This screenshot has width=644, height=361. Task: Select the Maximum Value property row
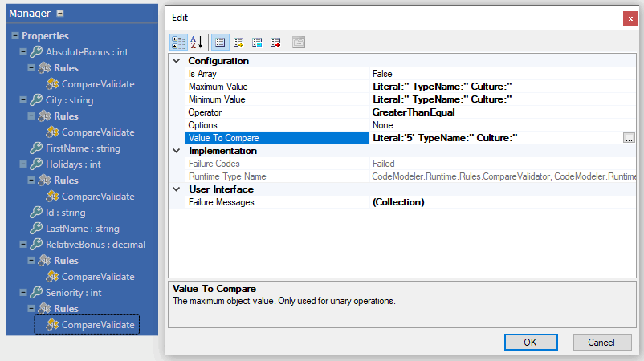point(410,87)
